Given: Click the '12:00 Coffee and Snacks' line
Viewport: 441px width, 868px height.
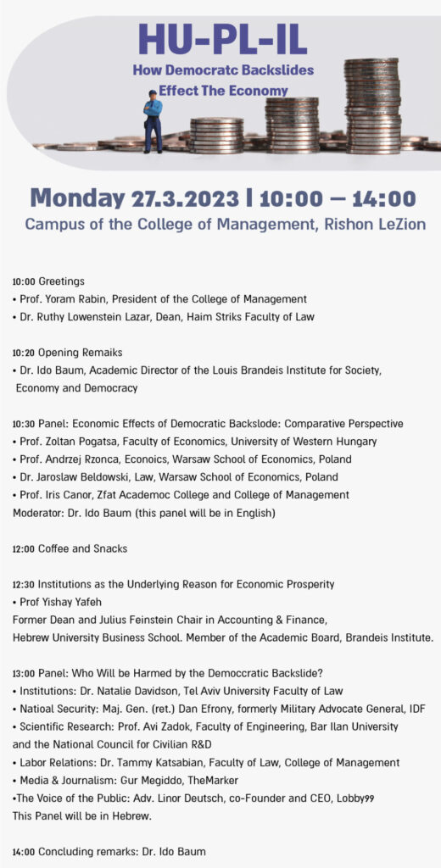Looking at the screenshot, I should (70, 548).
